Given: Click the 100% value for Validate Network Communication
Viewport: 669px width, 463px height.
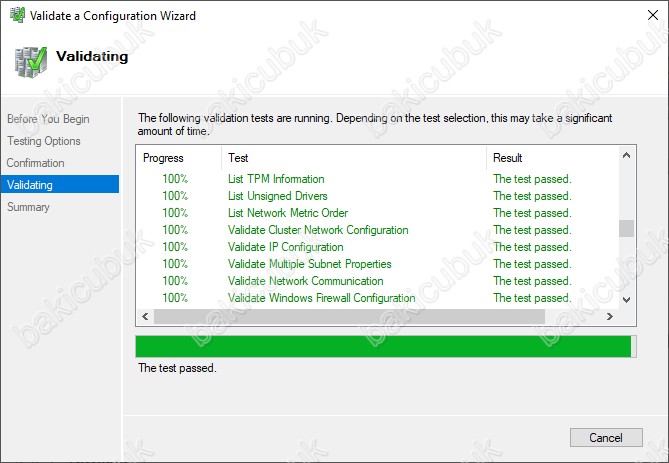Looking at the screenshot, I should click(x=175, y=281).
